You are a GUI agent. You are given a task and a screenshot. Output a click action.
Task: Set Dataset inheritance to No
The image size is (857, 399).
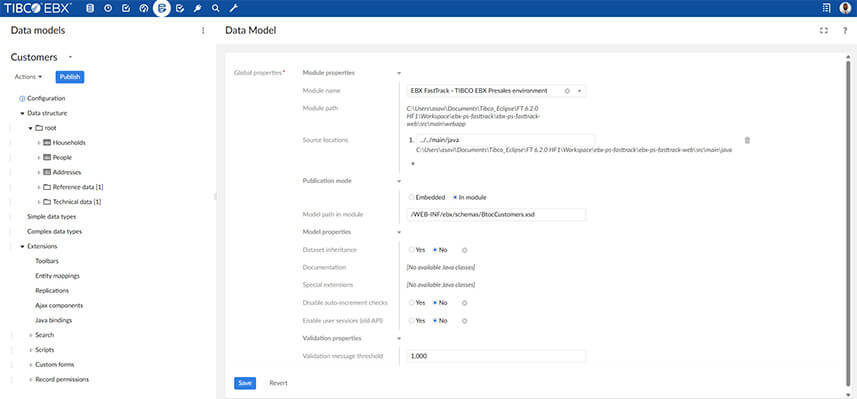435,250
